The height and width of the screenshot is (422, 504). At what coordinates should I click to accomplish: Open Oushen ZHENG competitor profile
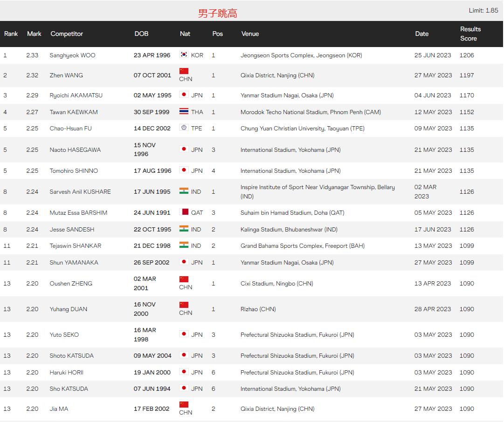[71, 284]
